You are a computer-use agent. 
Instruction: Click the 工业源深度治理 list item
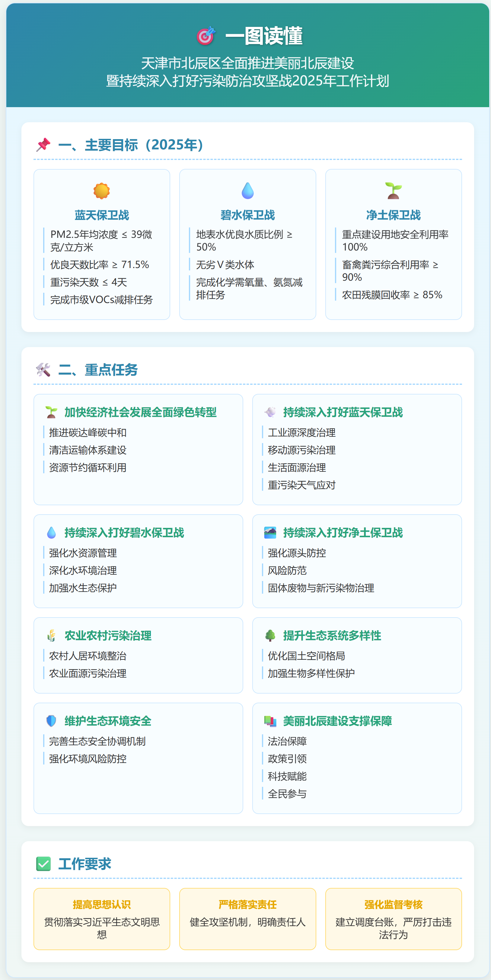click(301, 433)
